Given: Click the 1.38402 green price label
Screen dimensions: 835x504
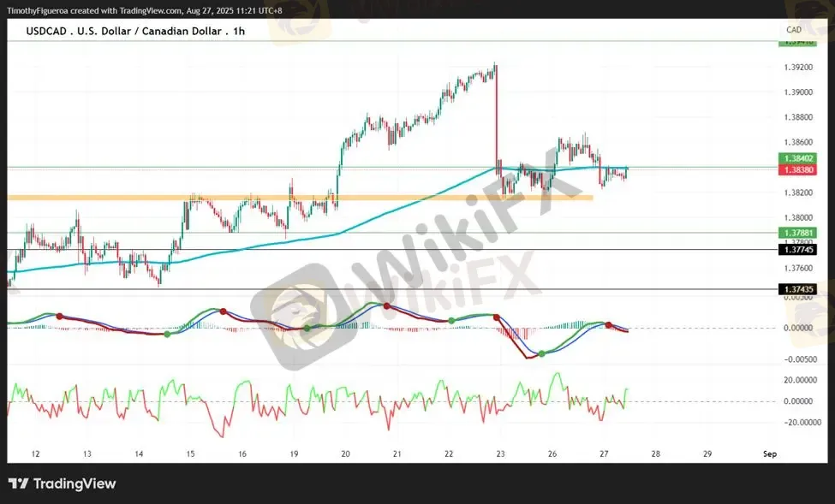Looking at the screenshot, I should pyautogui.click(x=797, y=158).
